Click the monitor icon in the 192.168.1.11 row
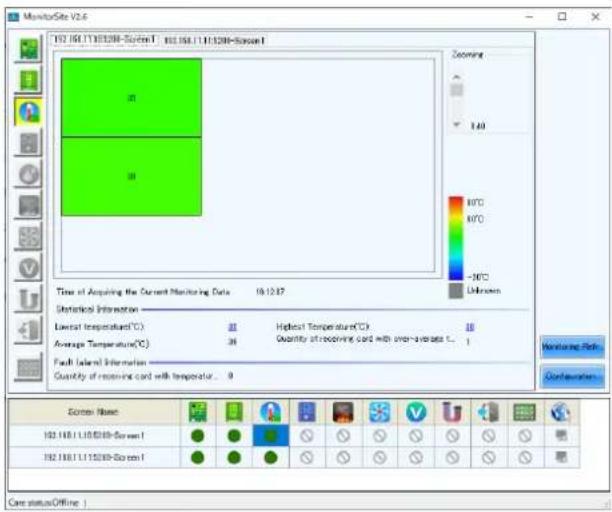Viewport: 612px width, 512px height. tap(561, 457)
